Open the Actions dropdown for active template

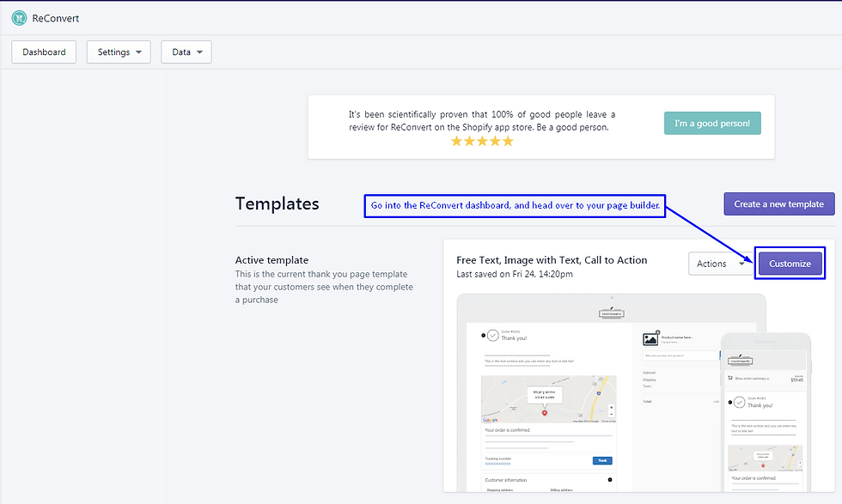point(721,264)
